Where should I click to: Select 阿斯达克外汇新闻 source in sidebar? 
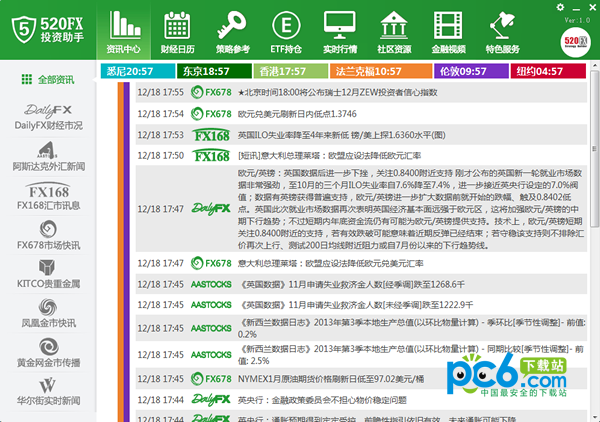click(48, 156)
